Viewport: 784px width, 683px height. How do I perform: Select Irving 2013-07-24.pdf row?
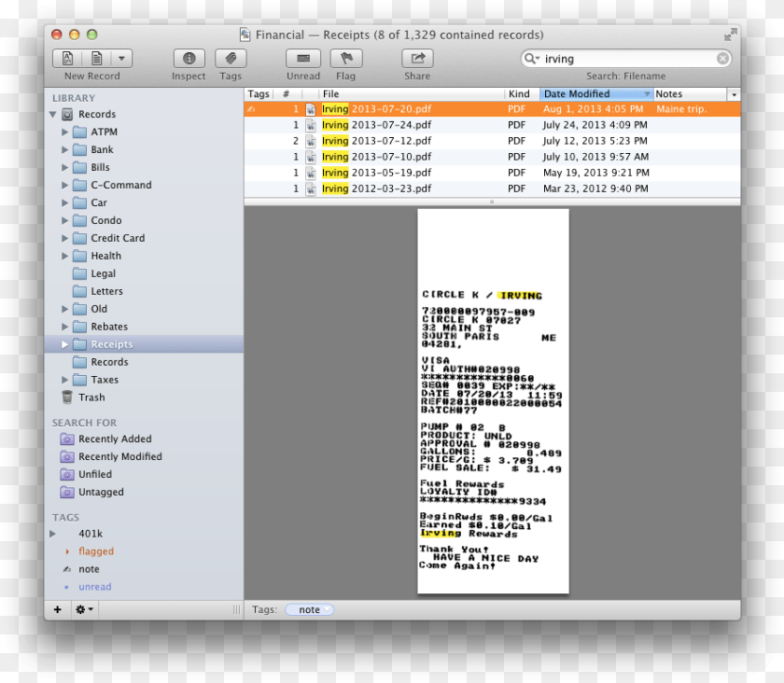tap(492, 125)
